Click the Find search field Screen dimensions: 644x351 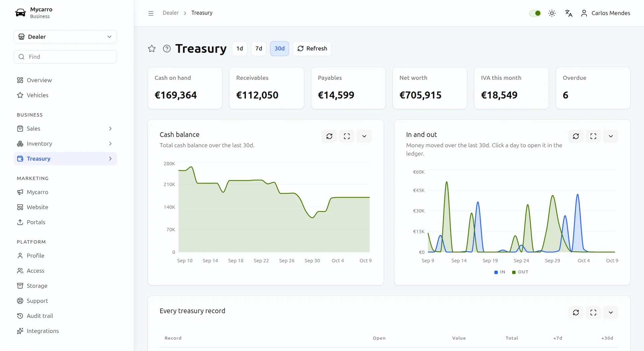click(65, 57)
